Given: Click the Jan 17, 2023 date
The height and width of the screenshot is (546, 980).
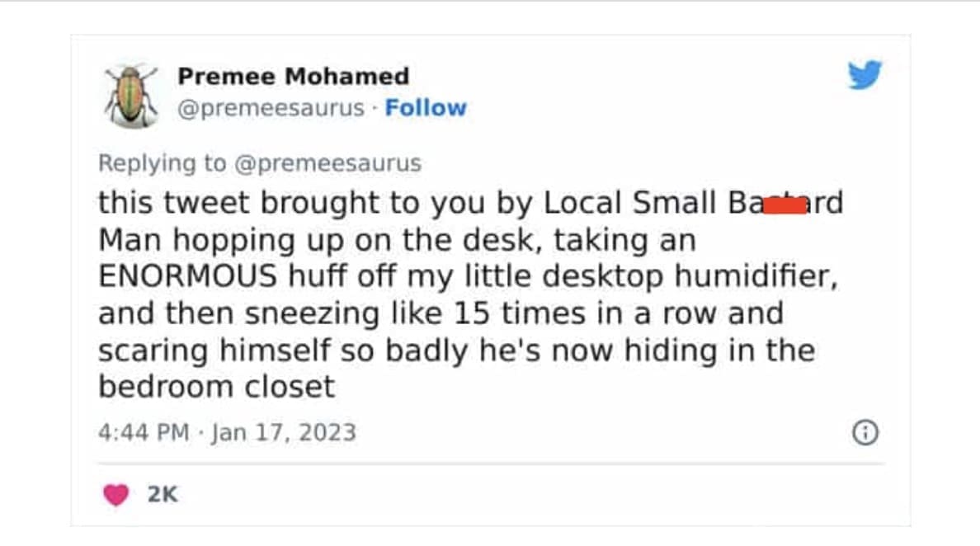Looking at the screenshot, I should click(284, 432).
